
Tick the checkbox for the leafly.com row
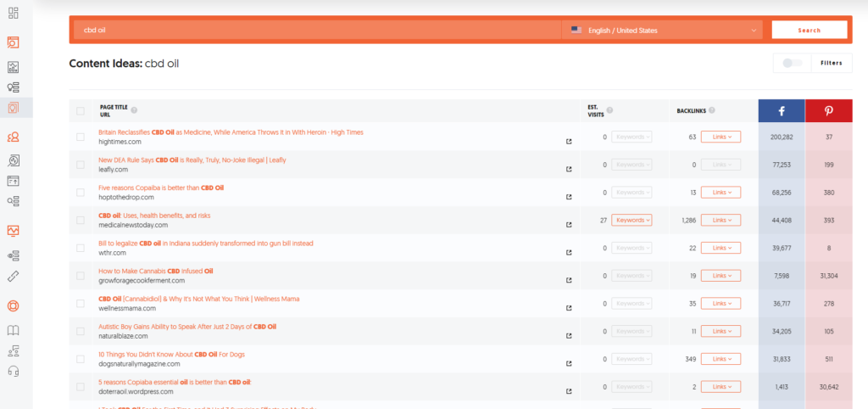[81, 165]
